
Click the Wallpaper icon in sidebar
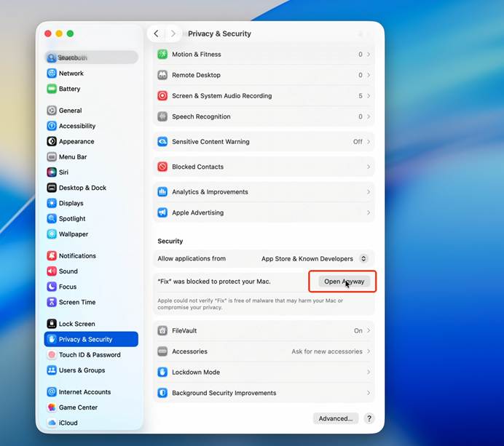(x=52, y=234)
